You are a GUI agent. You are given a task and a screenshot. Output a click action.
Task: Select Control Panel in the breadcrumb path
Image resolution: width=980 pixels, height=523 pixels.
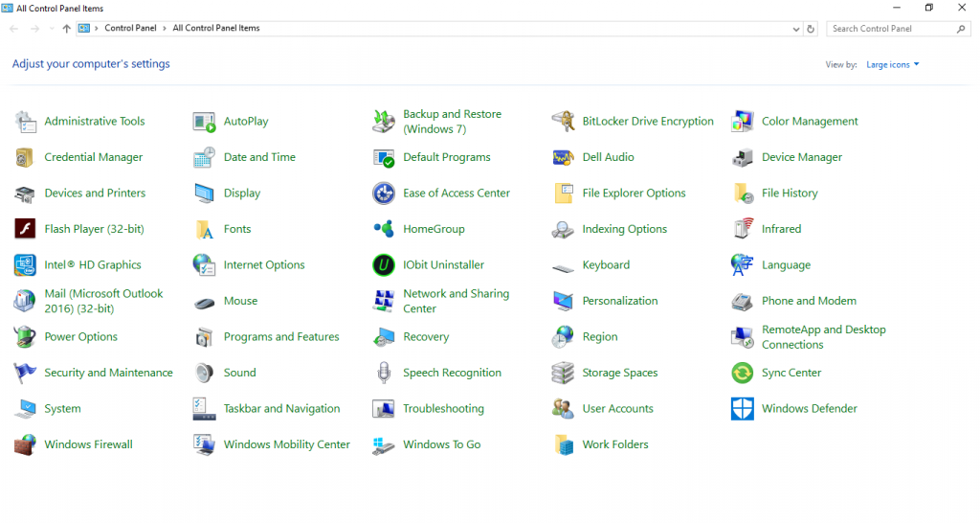point(130,29)
